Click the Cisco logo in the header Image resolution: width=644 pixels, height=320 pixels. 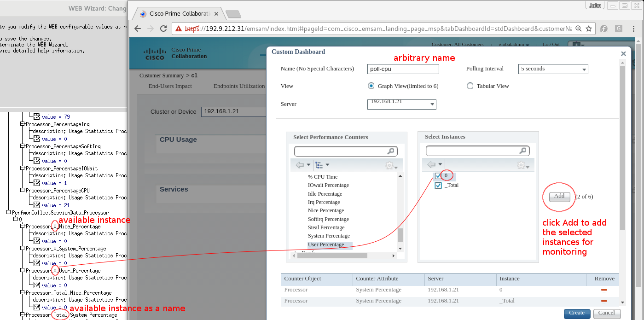click(155, 54)
